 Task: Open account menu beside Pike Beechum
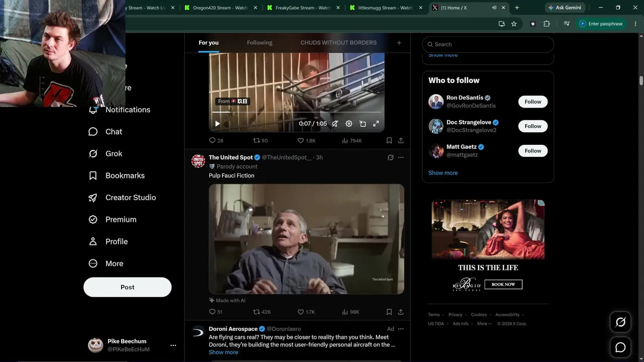173,345
